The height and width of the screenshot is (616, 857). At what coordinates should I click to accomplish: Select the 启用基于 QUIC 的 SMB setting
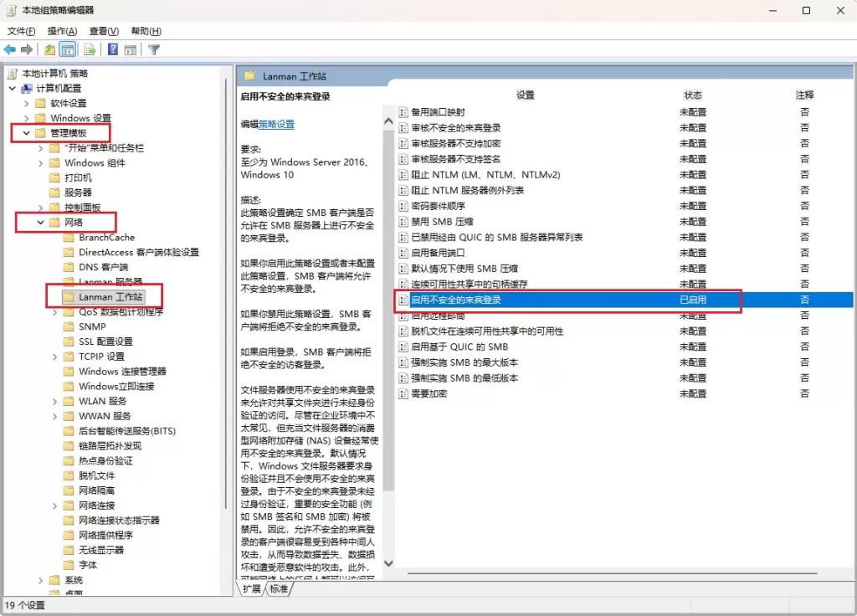pyautogui.click(x=460, y=346)
